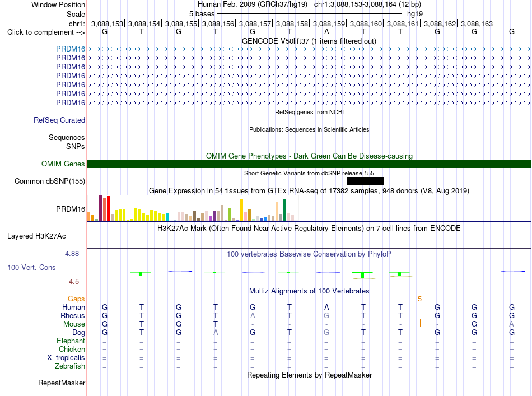Click 'chr1:3,088,153-3,088,164 (12 bp)' header text
532x396 pixels.
tap(367, 4)
